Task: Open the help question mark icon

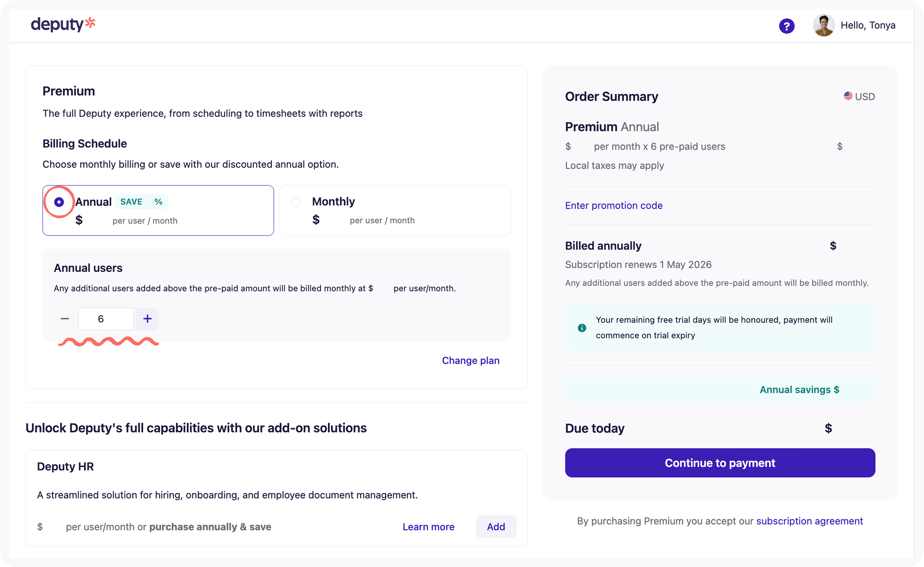Action: click(x=786, y=26)
